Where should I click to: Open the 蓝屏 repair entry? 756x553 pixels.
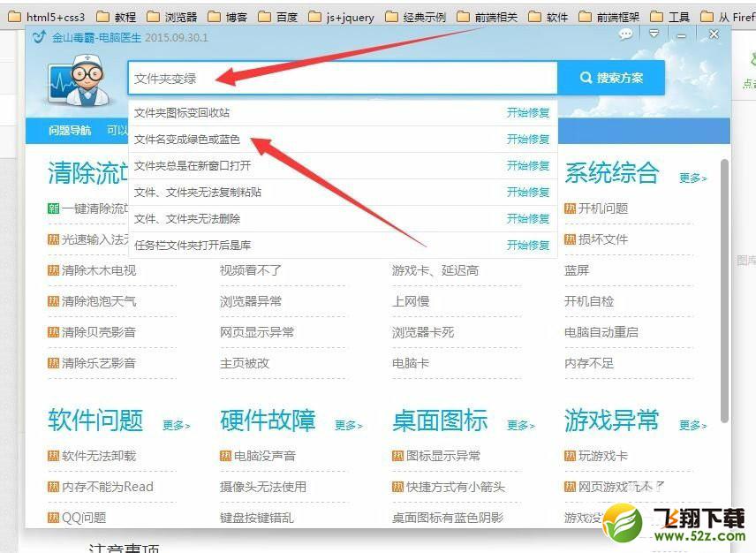point(575,270)
